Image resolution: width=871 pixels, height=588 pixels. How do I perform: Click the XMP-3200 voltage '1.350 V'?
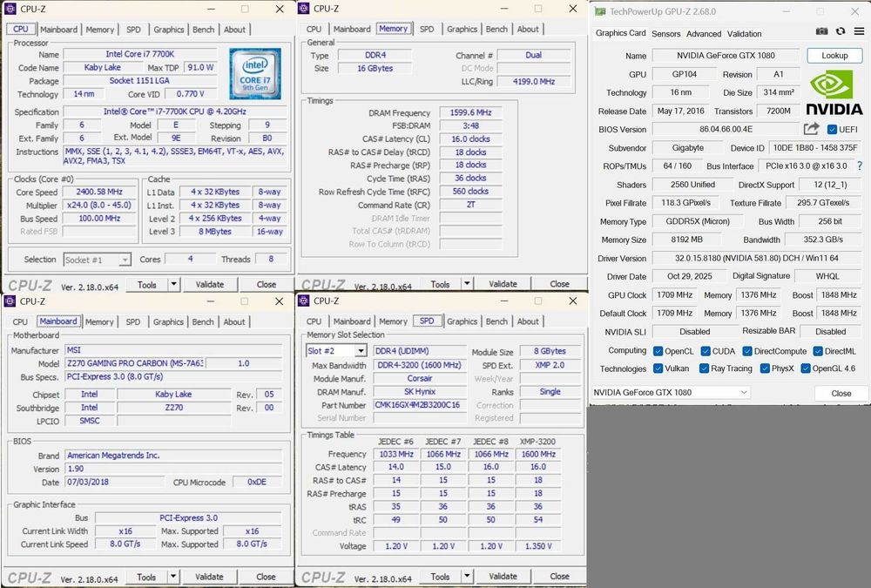pos(538,546)
